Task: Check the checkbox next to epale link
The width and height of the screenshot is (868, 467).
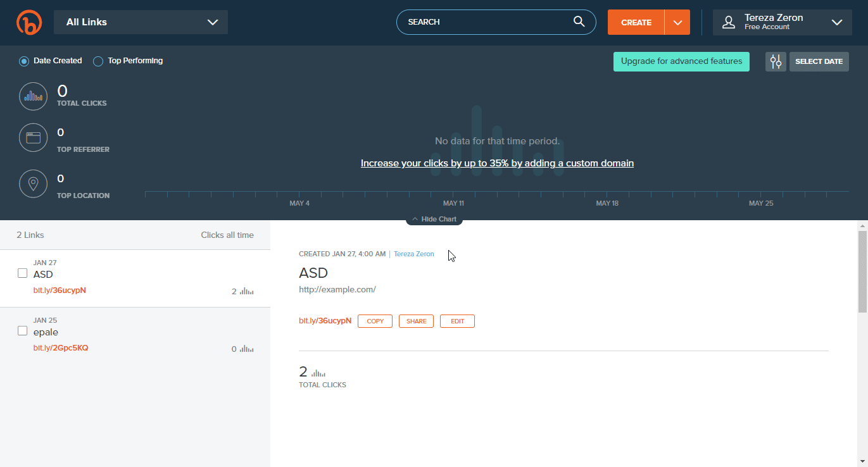Action: [x=22, y=330]
